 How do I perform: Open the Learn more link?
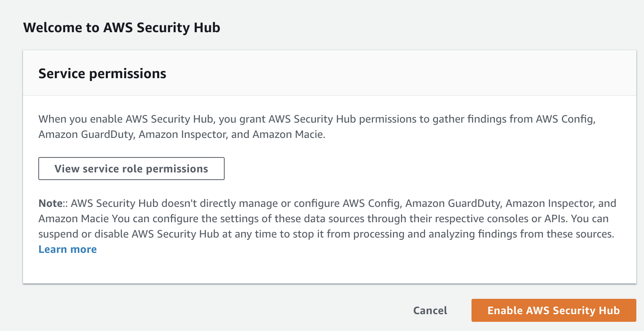pyautogui.click(x=67, y=249)
